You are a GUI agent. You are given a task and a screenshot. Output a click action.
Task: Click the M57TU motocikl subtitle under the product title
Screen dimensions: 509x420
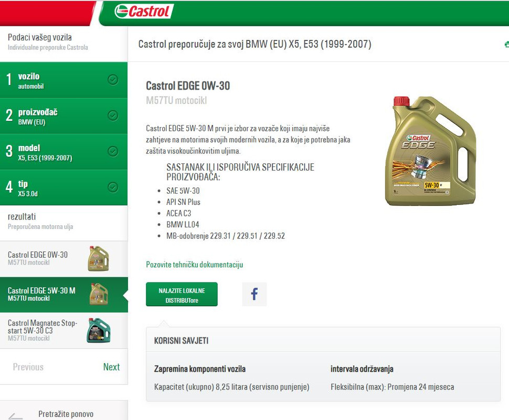(176, 100)
